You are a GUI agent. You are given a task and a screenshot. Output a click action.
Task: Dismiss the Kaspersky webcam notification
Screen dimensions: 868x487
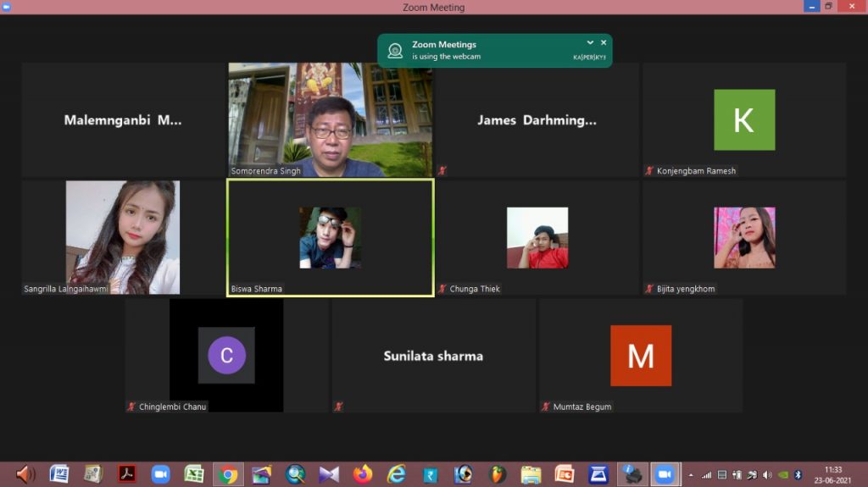click(604, 42)
